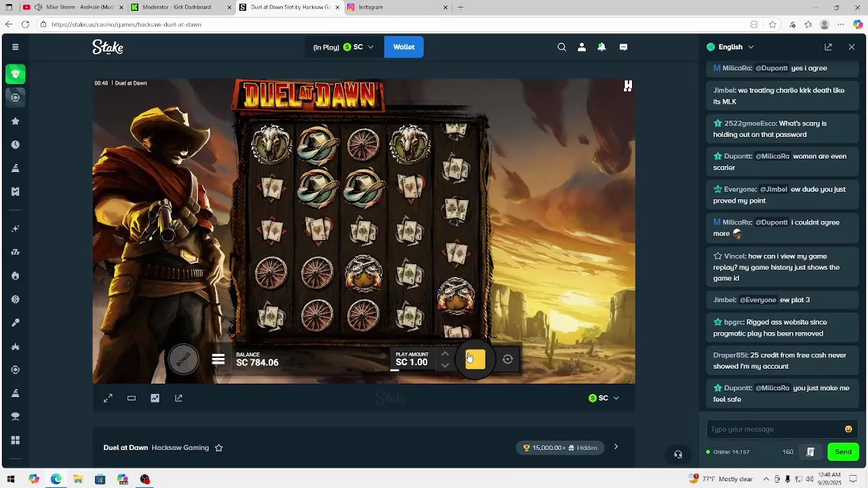Open the weather widget 77°F Mostly clear
868x488 pixels.
tap(721, 479)
